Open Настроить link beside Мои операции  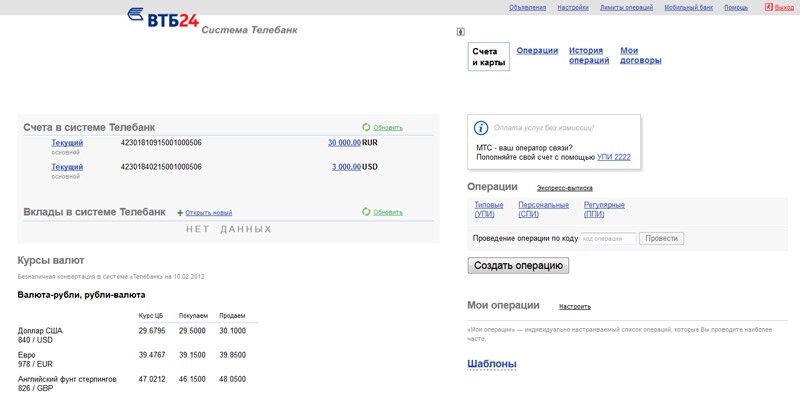tap(574, 307)
